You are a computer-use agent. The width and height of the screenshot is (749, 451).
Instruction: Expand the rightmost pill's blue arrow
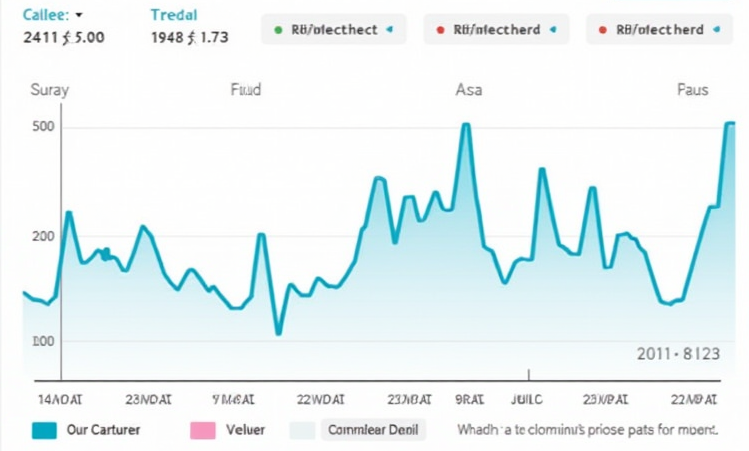coord(714,30)
